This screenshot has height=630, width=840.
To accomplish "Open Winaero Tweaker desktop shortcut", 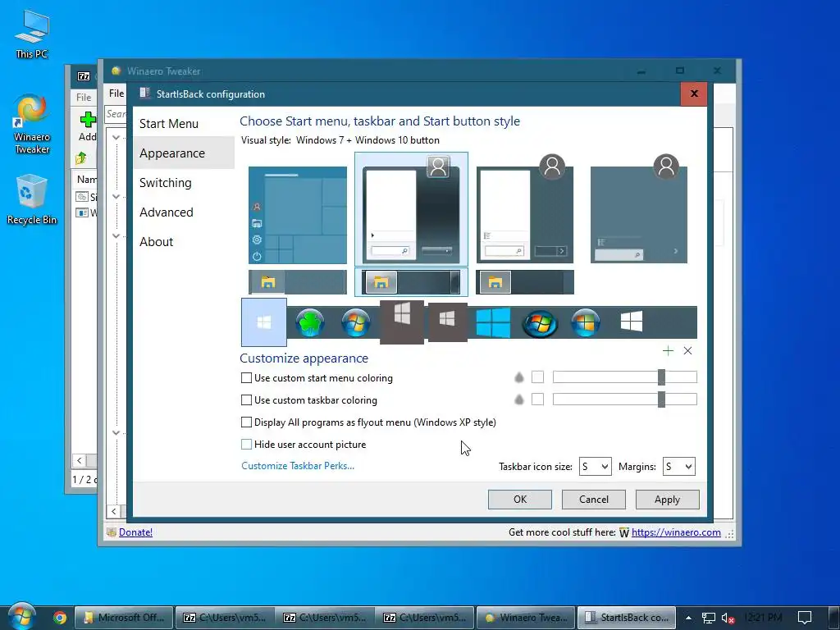I will pos(32,125).
